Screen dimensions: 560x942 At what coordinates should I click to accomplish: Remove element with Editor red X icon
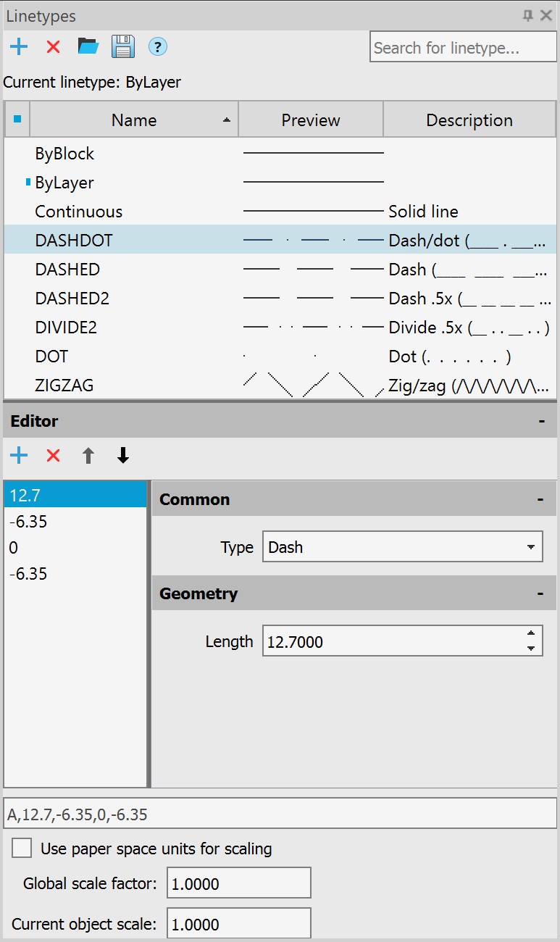coord(53,456)
